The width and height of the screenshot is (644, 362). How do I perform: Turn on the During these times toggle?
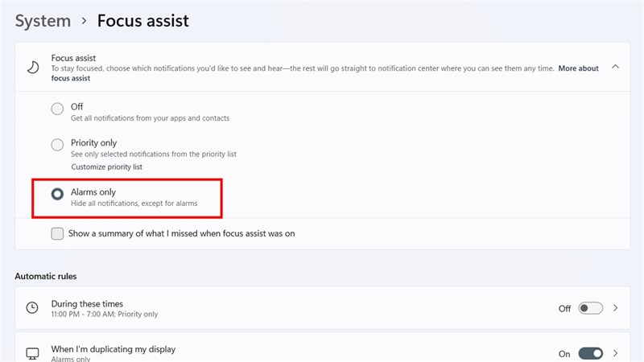click(590, 308)
